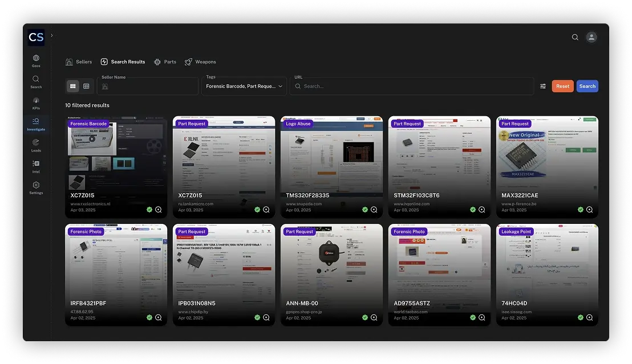Image resolution: width=632 pixels, height=364 pixels.
Task: Click the '10 filtered results' text
Action: coord(87,105)
